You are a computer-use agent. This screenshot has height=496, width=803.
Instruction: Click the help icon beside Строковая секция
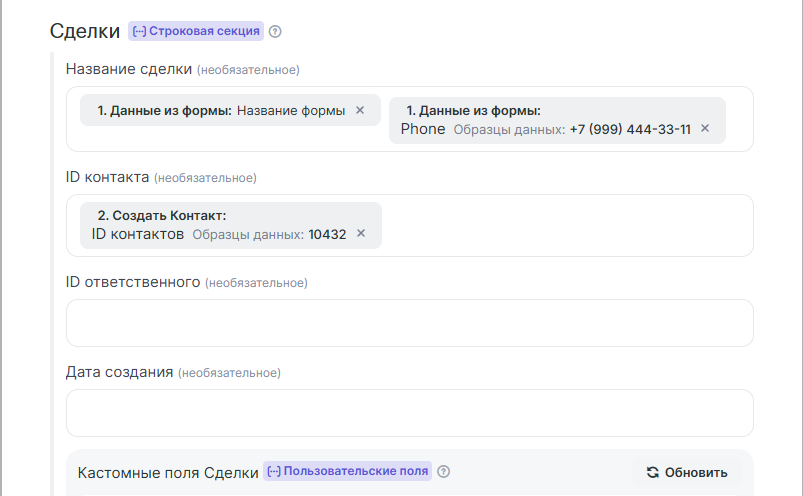(x=275, y=31)
